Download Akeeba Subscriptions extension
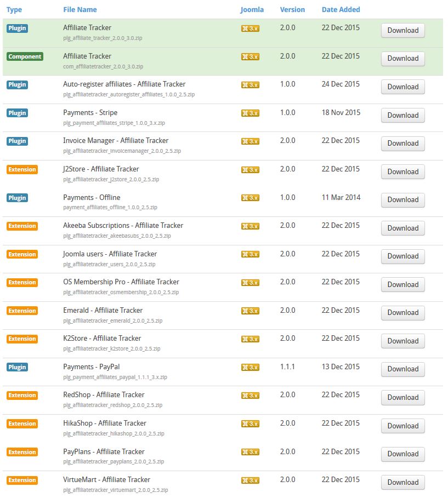 402,228
